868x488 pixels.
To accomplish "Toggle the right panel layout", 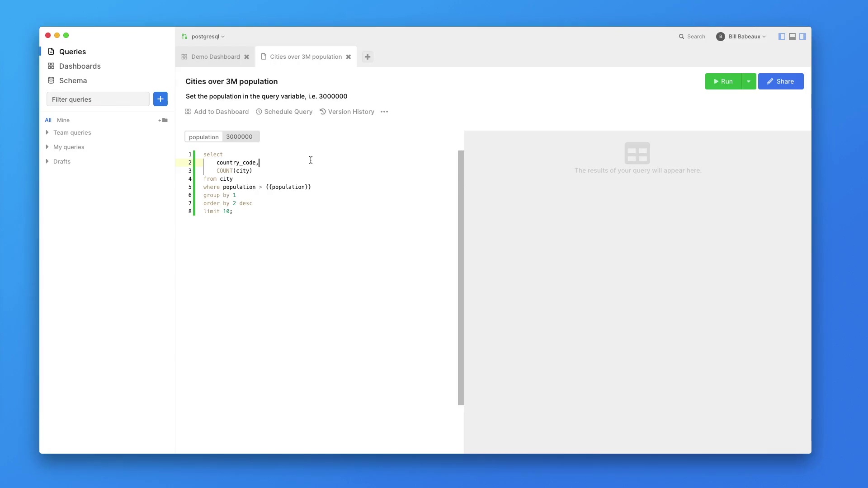I will (802, 37).
